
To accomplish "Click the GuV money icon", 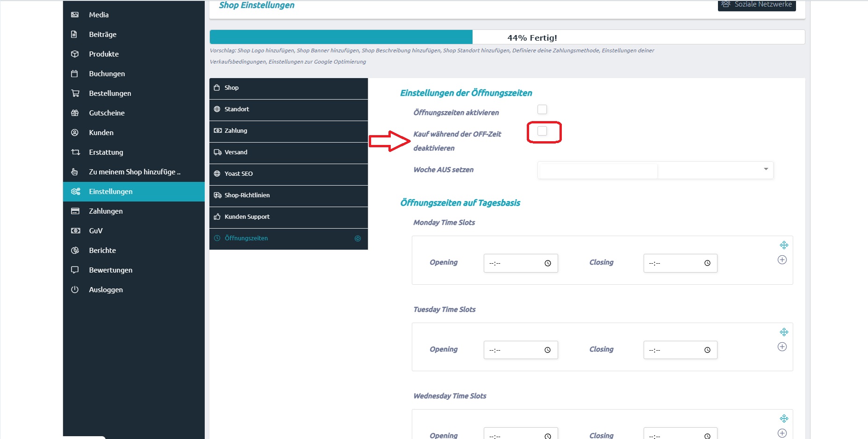I will [x=75, y=230].
